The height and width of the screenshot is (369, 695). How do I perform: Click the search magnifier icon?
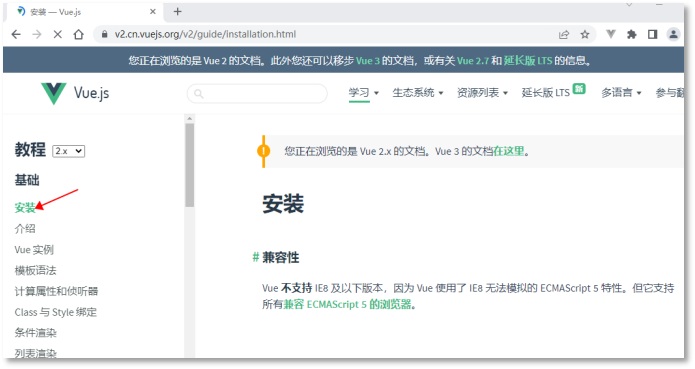coord(199,94)
